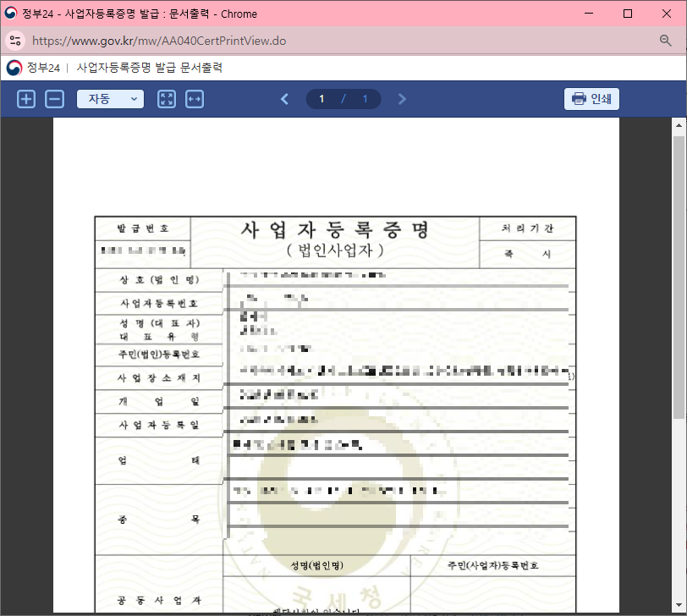Click the 정부24 logo in page header
Viewport: 687px width, 616px height.
tap(14, 68)
